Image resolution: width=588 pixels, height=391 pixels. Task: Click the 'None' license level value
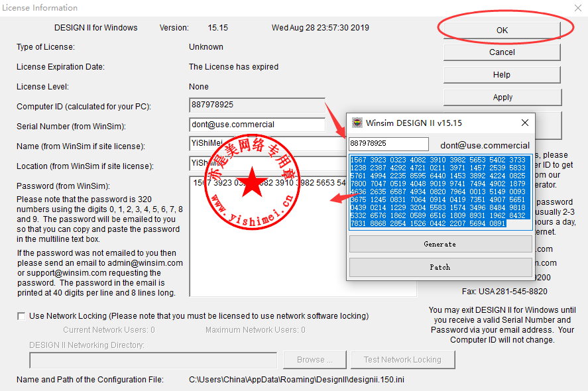tap(199, 87)
